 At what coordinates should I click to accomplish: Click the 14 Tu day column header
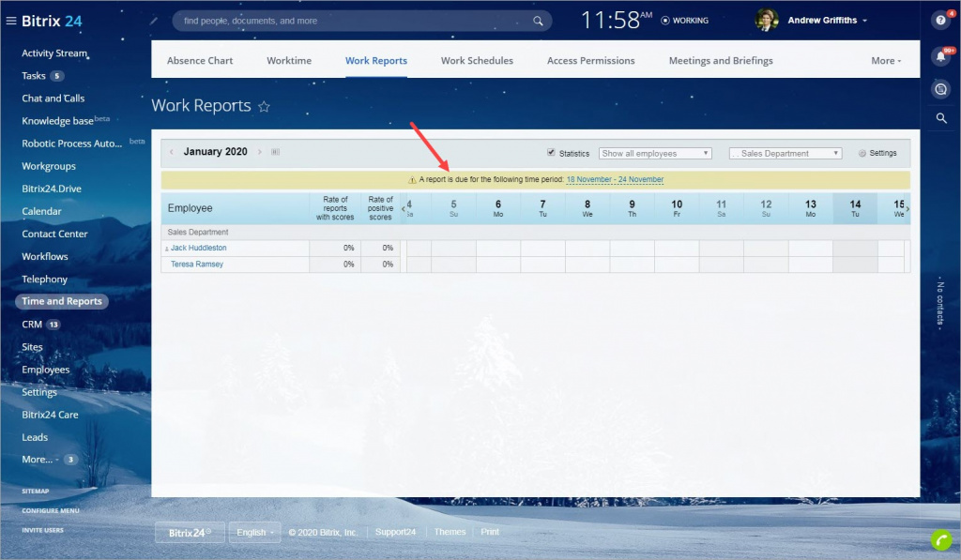[x=855, y=208]
